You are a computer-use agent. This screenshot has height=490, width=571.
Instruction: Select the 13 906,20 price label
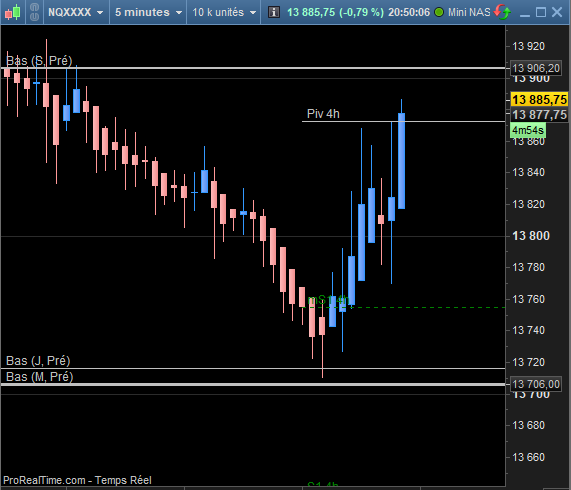pyautogui.click(x=536, y=68)
